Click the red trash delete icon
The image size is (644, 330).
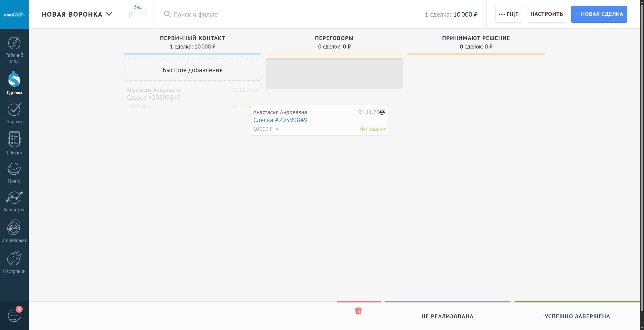pyautogui.click(x=358, y=311)
